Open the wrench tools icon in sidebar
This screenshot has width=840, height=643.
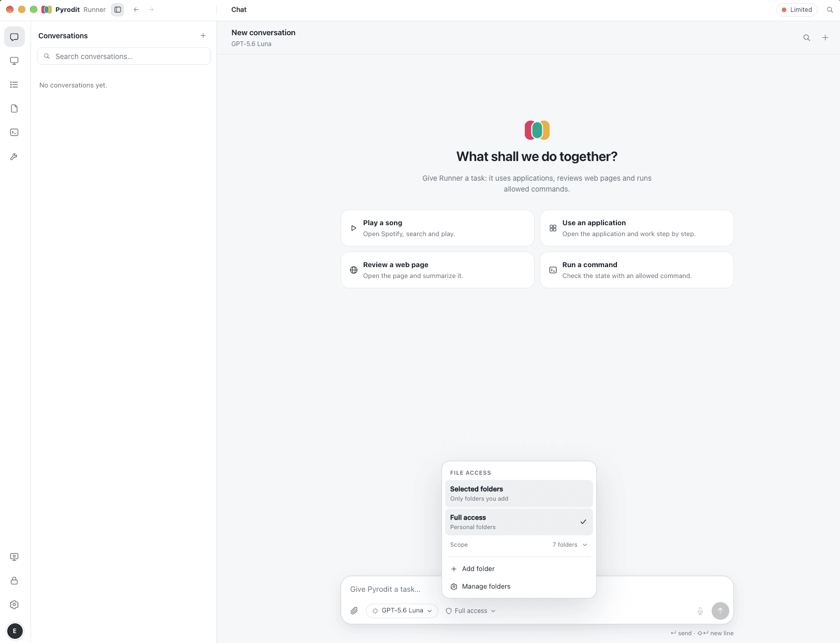point(14,156)
